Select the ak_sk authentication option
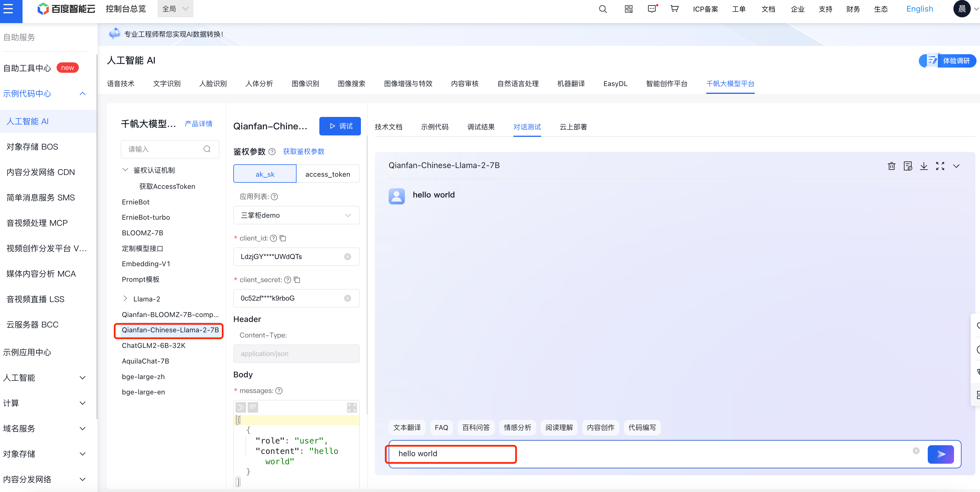The height and width of the screenshot is (492, 980). [265, 174]
